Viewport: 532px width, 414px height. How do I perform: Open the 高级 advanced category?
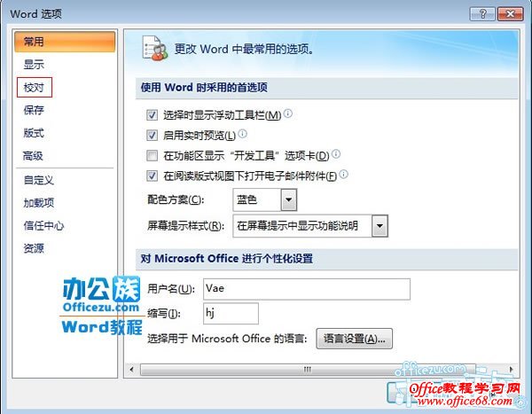click(x=33, y=156)
